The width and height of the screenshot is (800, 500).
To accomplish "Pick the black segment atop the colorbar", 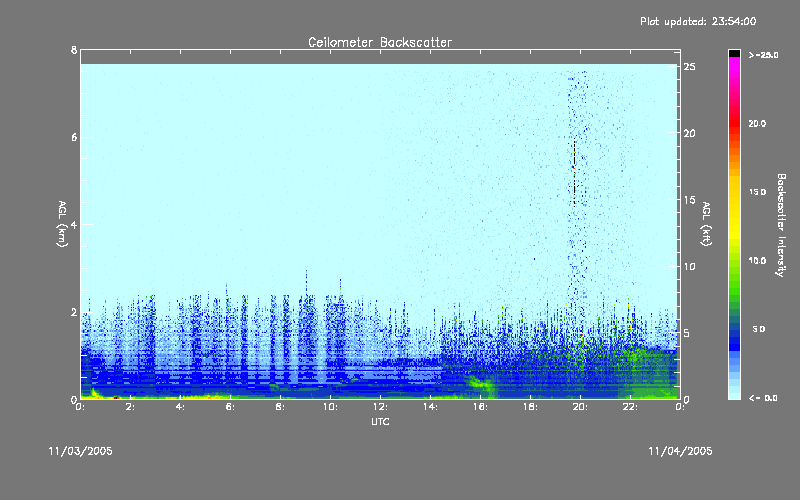I will [734, 53].
